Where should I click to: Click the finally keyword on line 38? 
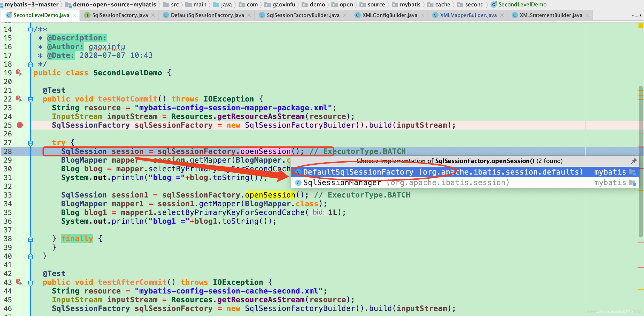point(77,239)
